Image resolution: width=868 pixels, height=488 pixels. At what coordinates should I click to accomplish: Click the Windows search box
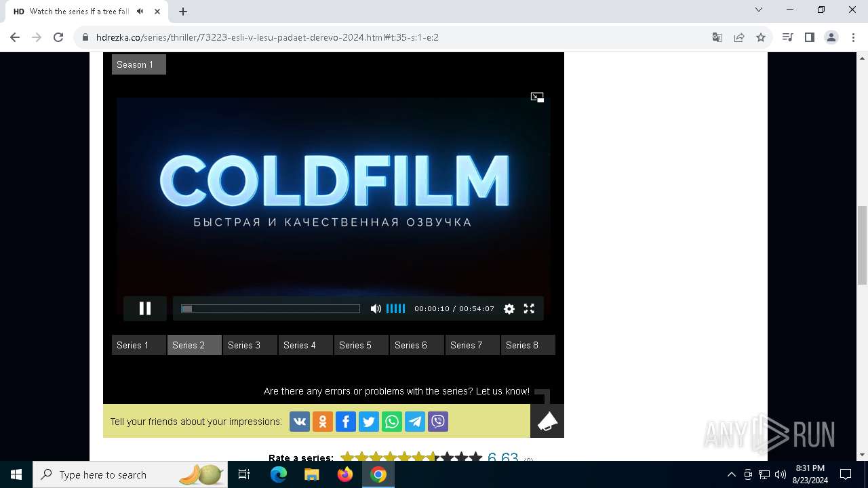click(130, 474)
